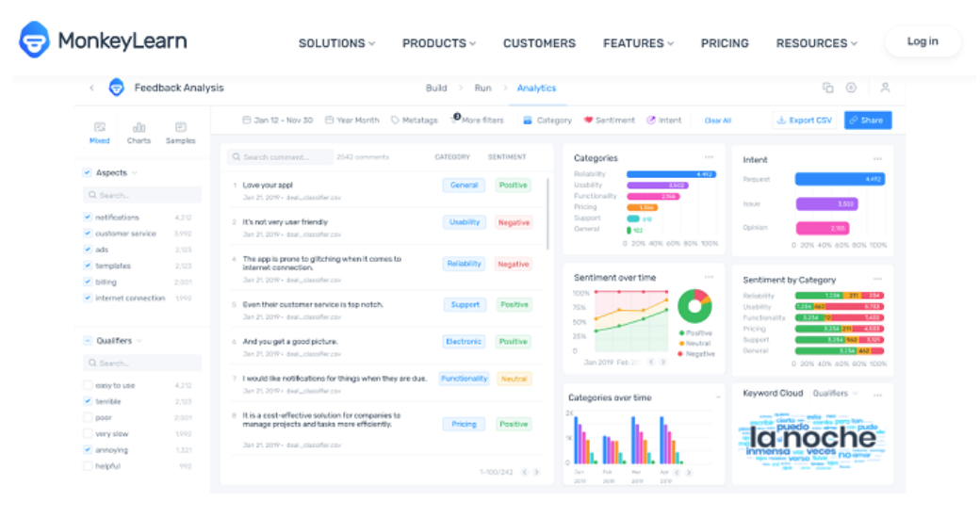Click the Neutral sentiment tag

tap(514, 379)
